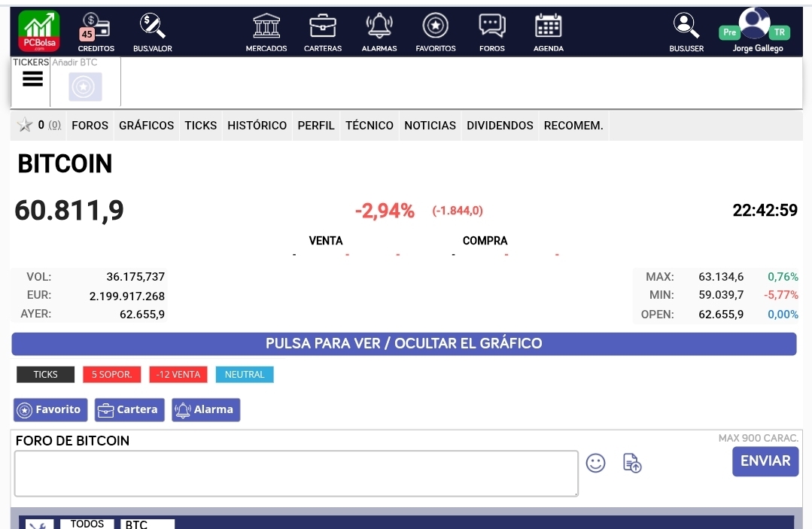The height and width of the screenshot is (529, 812).
Task: Open the Tickers hamburger menu
Action: coord(32,79)
